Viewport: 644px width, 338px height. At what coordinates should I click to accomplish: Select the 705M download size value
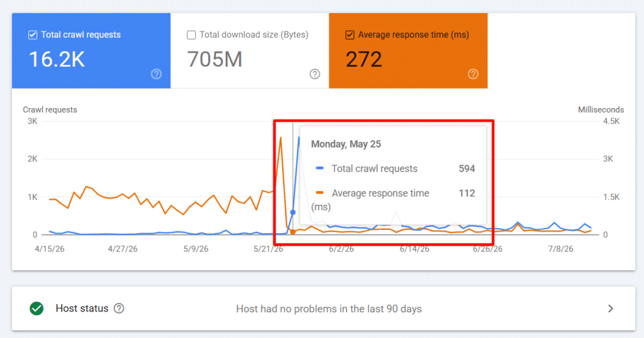pos(215,59)
